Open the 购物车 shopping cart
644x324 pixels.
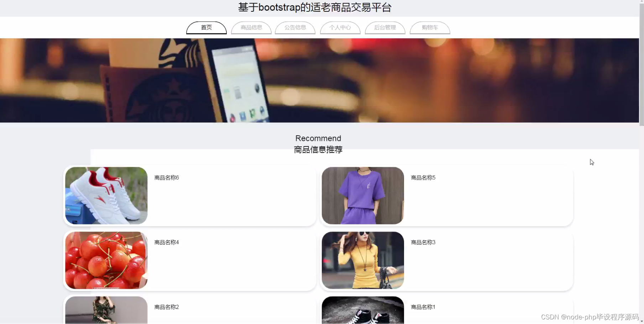pyautogui.click(x=430, y=27)
